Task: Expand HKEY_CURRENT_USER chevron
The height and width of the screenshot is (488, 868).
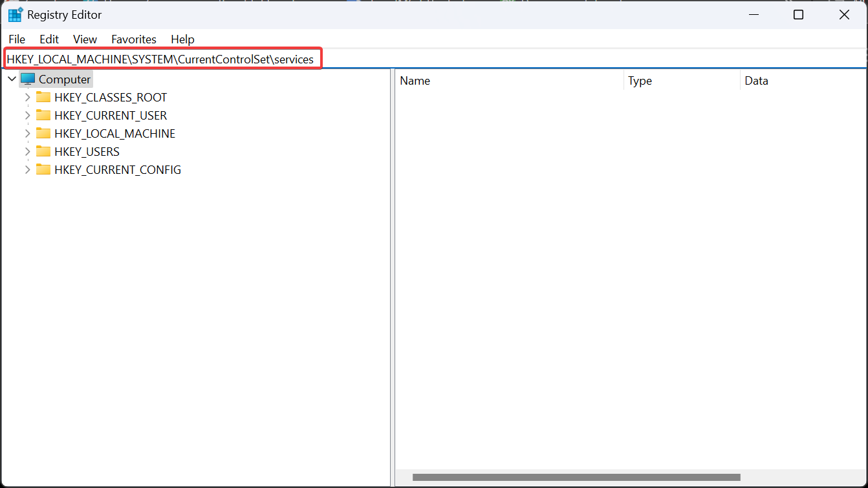Action: pos(27,116)
